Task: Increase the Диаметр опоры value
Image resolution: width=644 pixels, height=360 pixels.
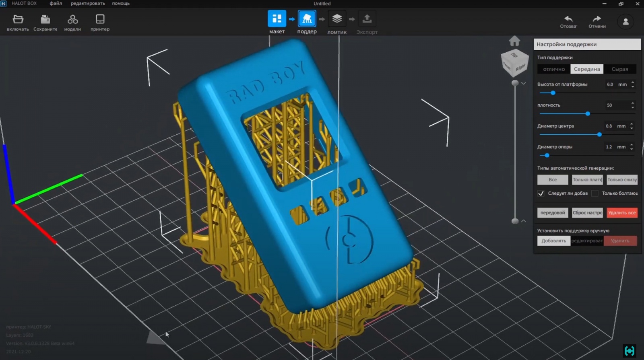Action: 632,145
